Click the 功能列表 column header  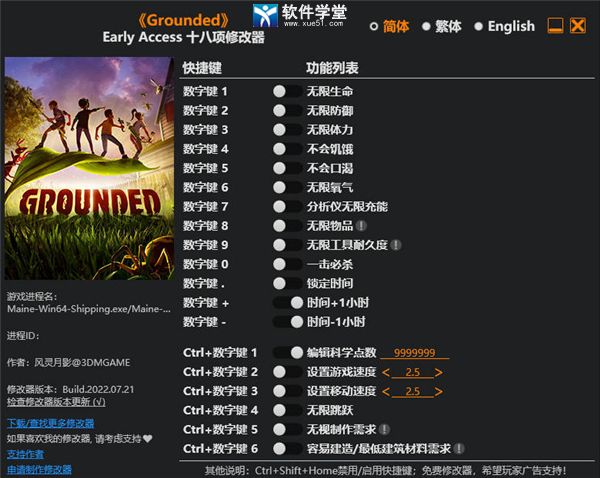(332, 68)
